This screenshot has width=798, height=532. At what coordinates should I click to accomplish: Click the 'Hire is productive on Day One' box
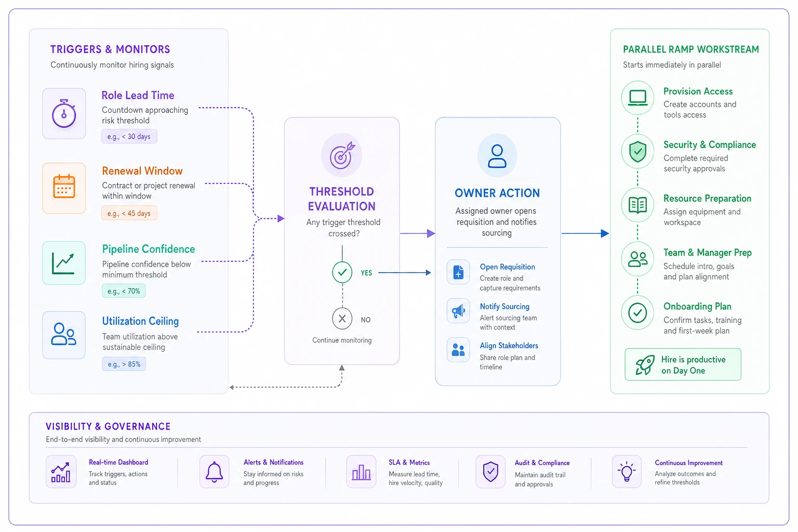click(x=683, y=365)
